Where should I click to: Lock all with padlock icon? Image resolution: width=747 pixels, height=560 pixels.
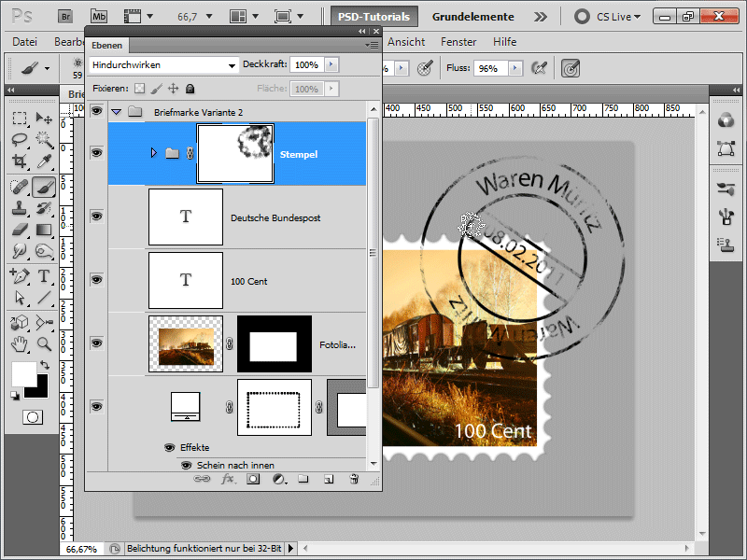pos(190,89)
